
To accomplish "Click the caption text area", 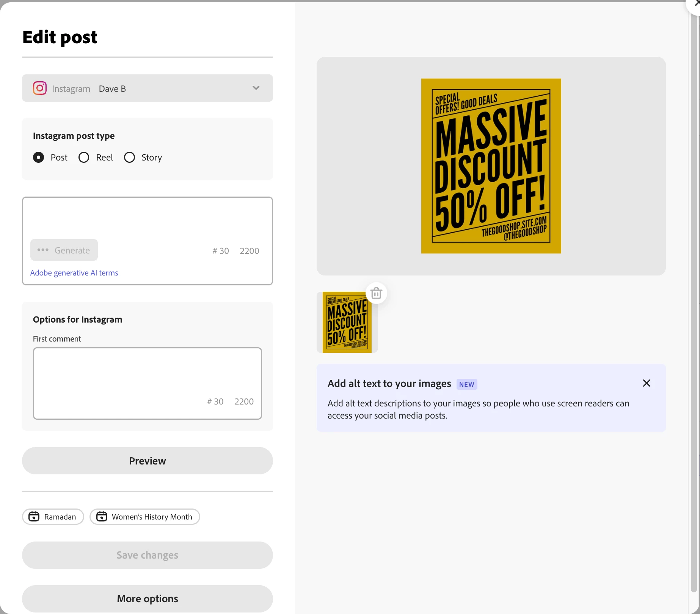I will point(148,218).
